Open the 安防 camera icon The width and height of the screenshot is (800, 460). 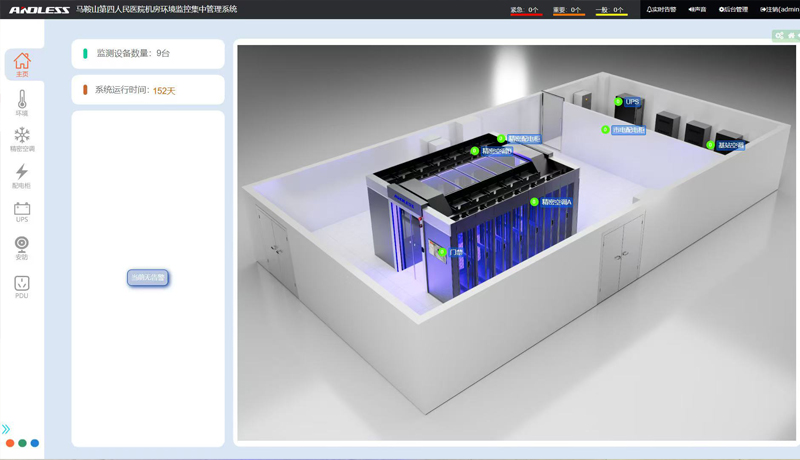[22, 247]
